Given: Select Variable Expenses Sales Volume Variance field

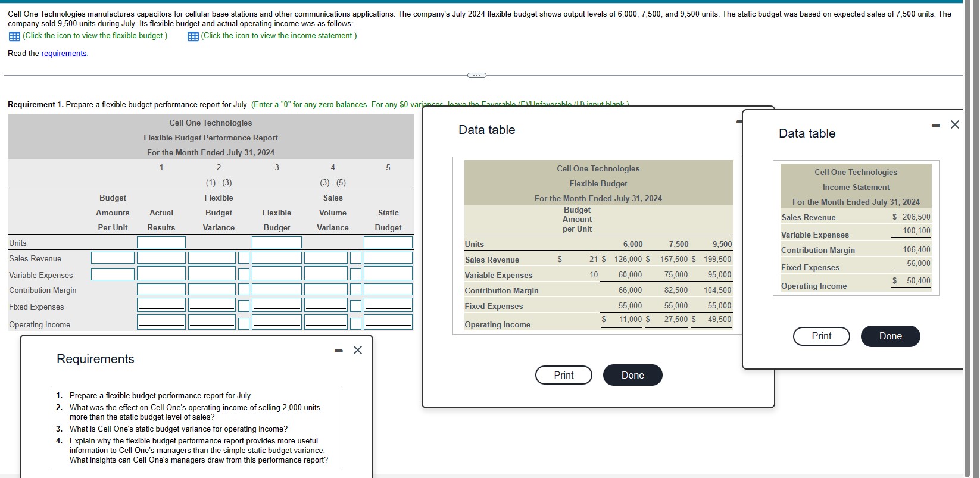Looking at the screenshot, I should pos(326,273).
